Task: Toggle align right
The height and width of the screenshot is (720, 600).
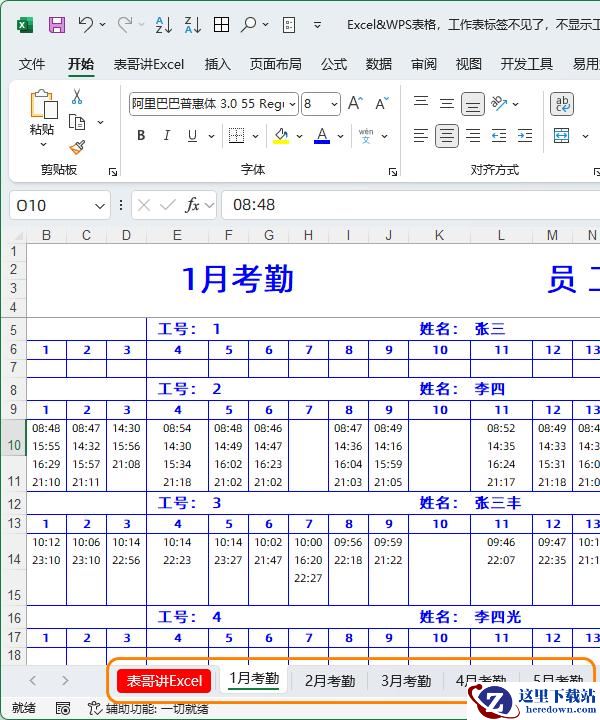Action: (473, 135)
